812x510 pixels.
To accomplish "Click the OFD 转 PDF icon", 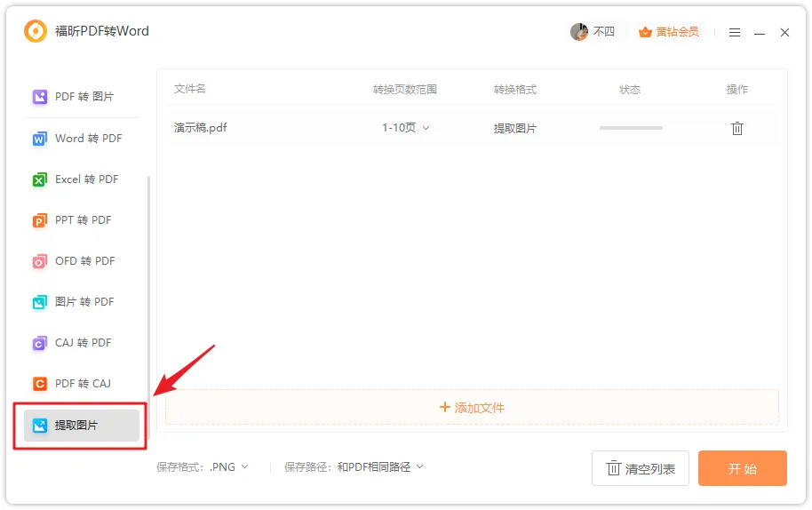I will (40, 261).
